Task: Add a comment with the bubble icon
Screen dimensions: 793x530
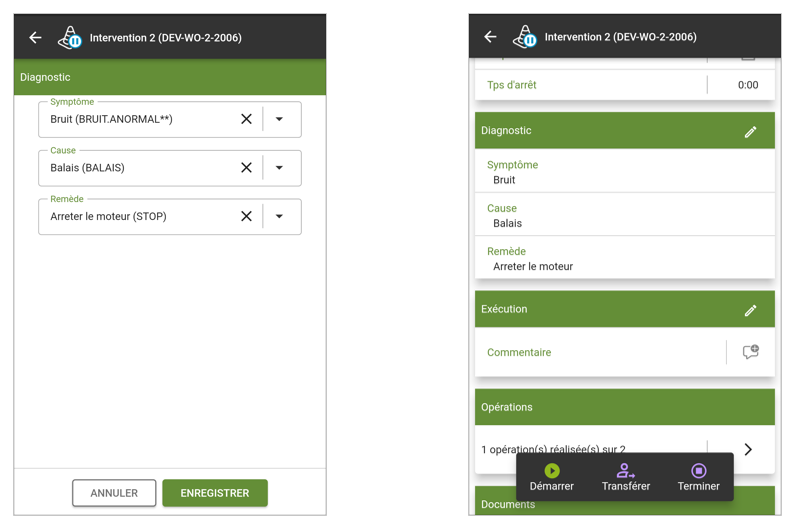Action: [751, 352]
